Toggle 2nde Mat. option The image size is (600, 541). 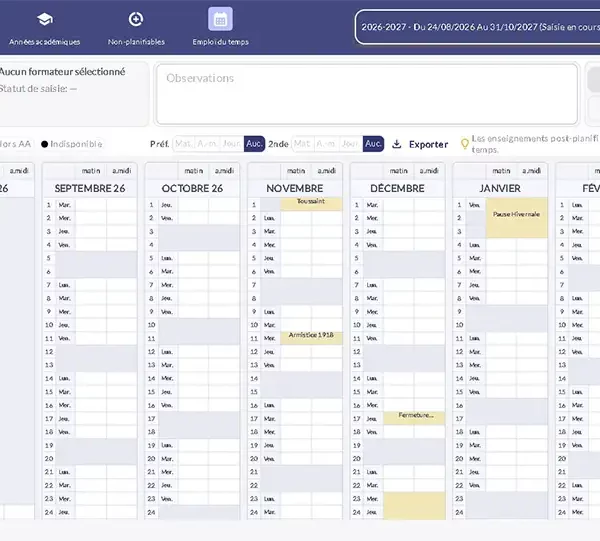303,144
